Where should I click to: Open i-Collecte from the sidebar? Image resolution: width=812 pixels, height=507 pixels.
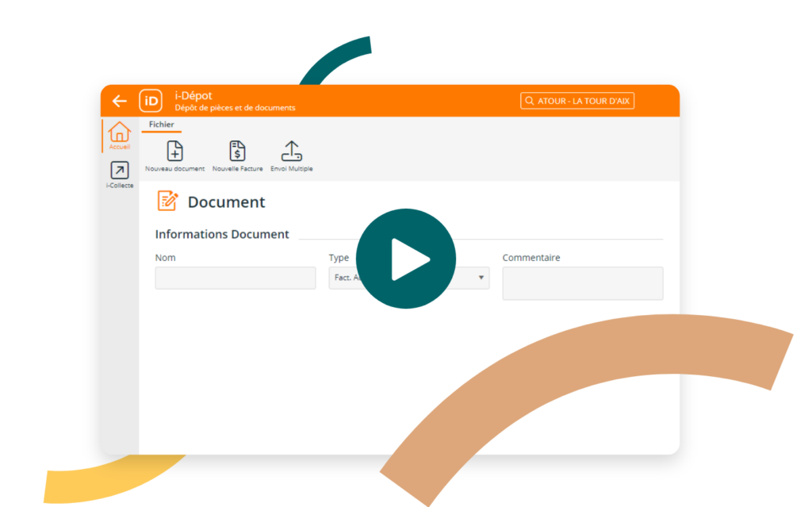[119, 175]
